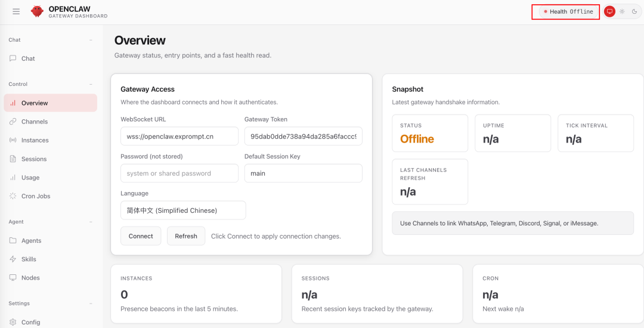
Task: Enable light theme with sun icon
Action: (x=622, y=11)
